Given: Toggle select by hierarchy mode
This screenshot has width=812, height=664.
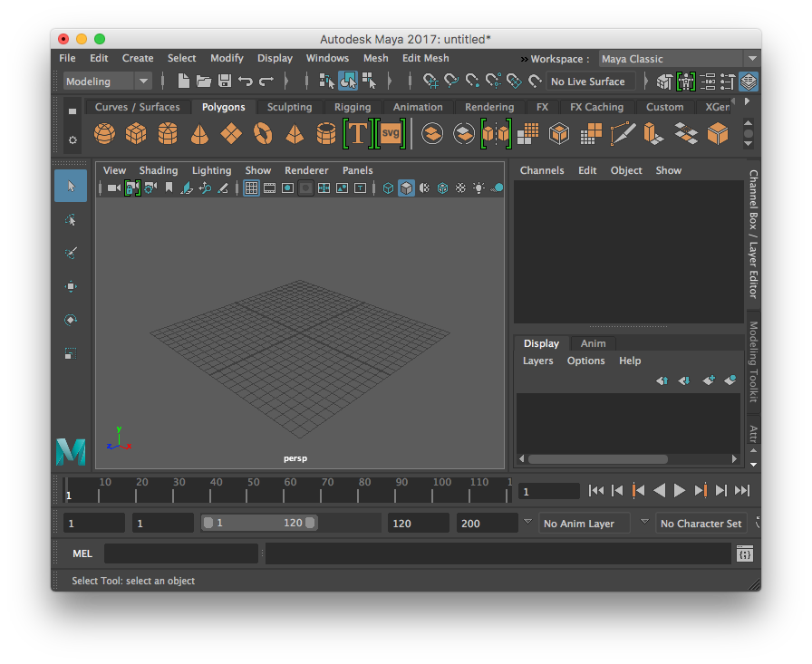Looking at the screenshot, I should [x=327, y=81].
